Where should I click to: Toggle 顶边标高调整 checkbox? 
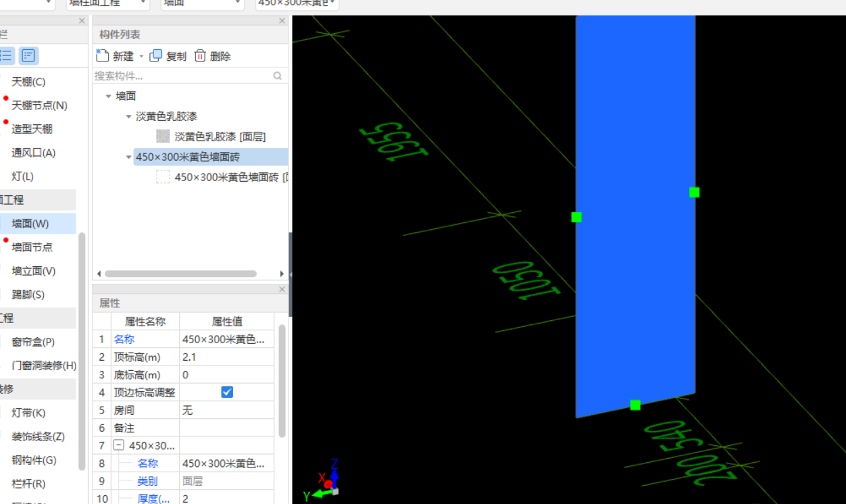(227, 392)
